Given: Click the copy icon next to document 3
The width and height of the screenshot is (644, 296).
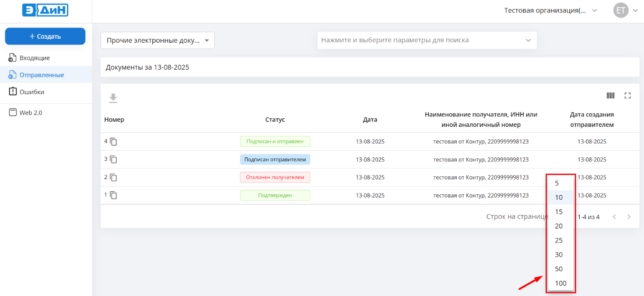Looking at the screenshot, I should coord(114,160).
